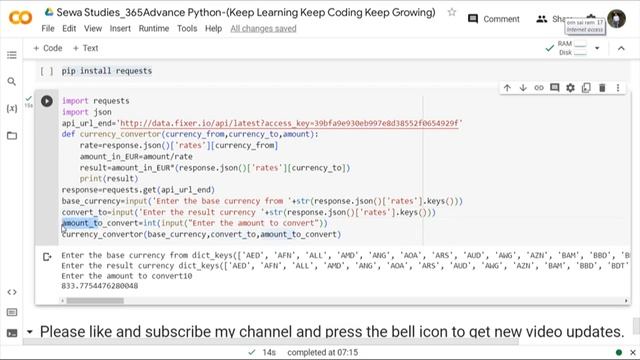The width and height of the screenshot is (640, 360).
Task: Copy link to the cell
Action: [539, 88]
